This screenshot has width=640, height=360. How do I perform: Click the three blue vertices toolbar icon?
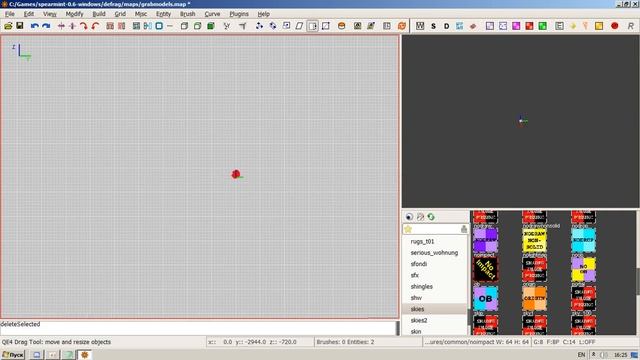coord(259,26)
